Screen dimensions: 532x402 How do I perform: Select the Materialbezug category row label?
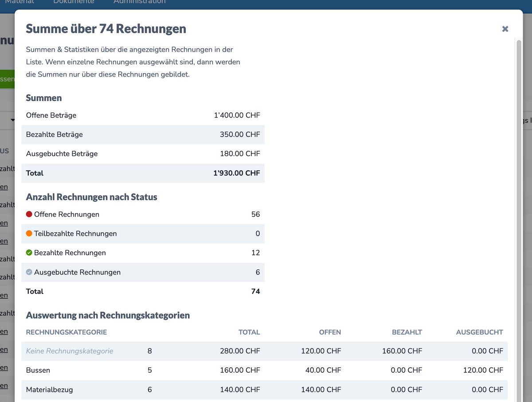(50, 390)
